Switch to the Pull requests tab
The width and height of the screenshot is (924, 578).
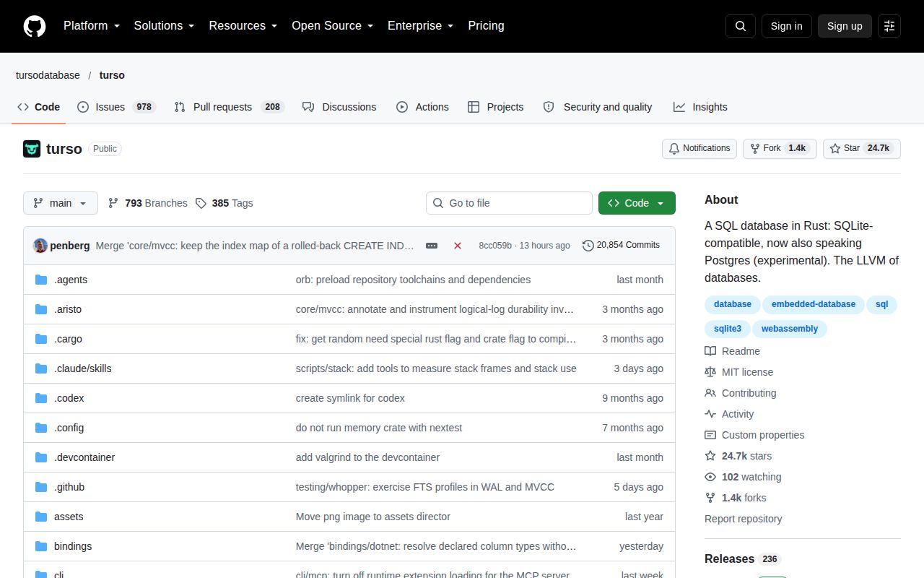(x=230, y=107)
